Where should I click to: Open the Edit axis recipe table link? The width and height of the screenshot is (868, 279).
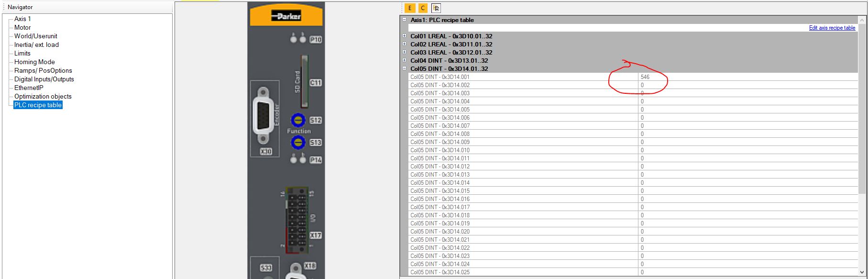point(832,28)
